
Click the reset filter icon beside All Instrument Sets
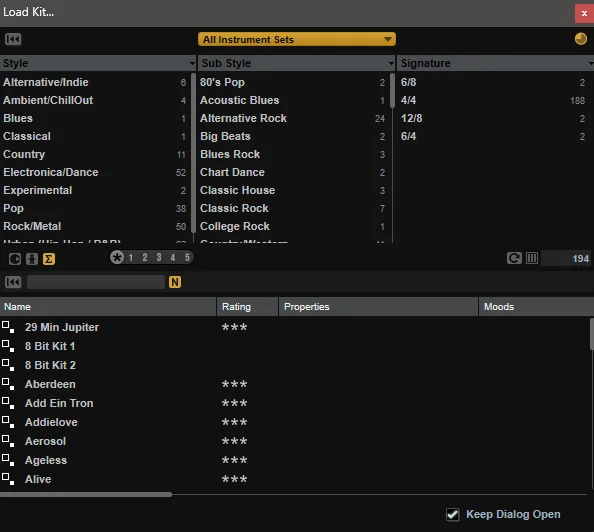tap(13, 39)
